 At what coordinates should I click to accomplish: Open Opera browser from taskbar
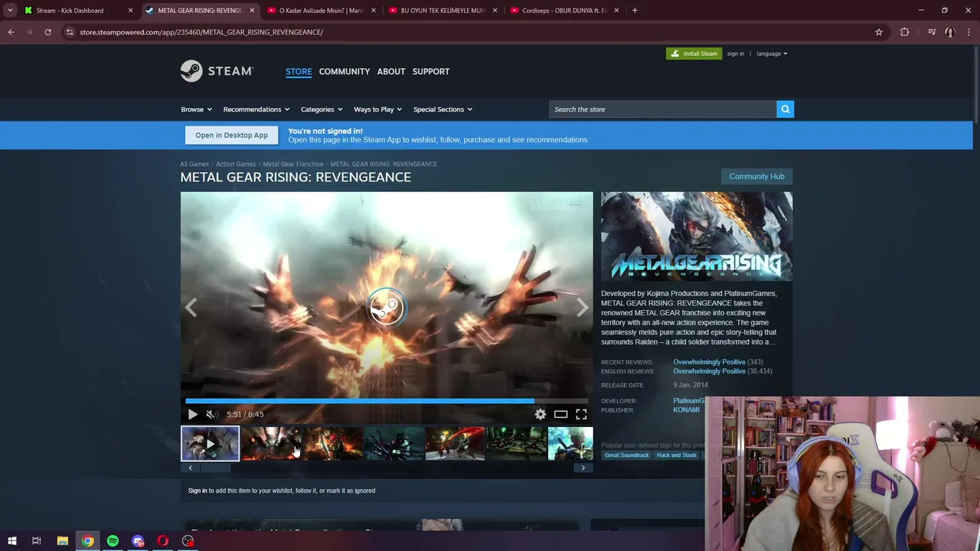coord(162,541)
